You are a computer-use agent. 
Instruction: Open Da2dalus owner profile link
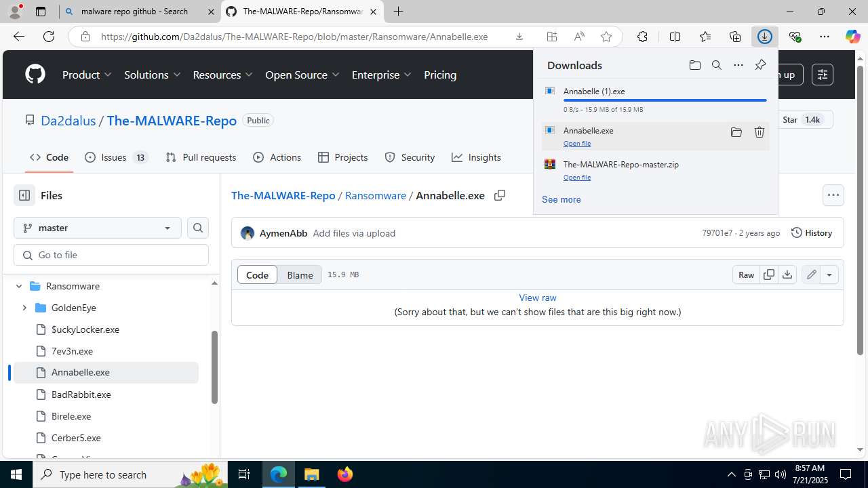68,121
